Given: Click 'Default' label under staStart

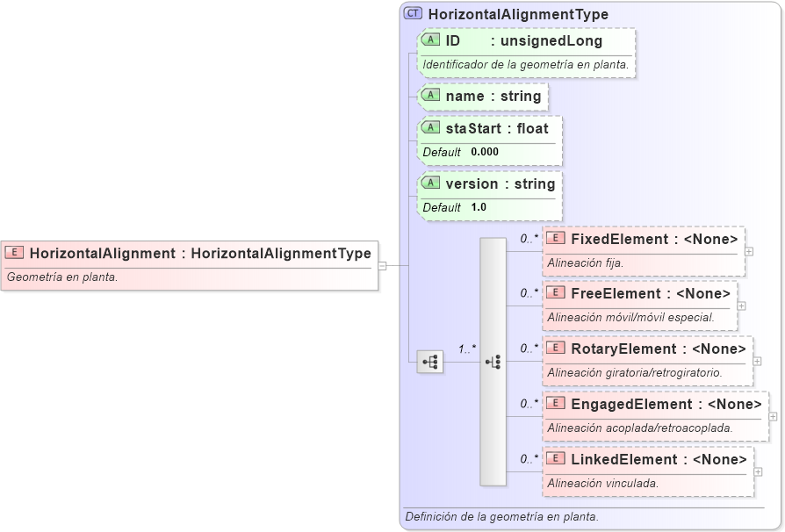Looking at the screenshot, I should (442, 152).
